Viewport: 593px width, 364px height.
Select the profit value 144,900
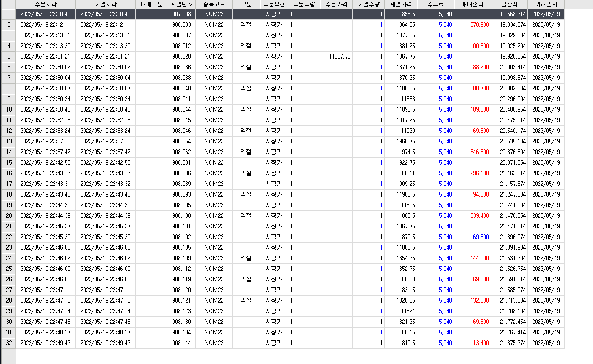coord(479,258)
